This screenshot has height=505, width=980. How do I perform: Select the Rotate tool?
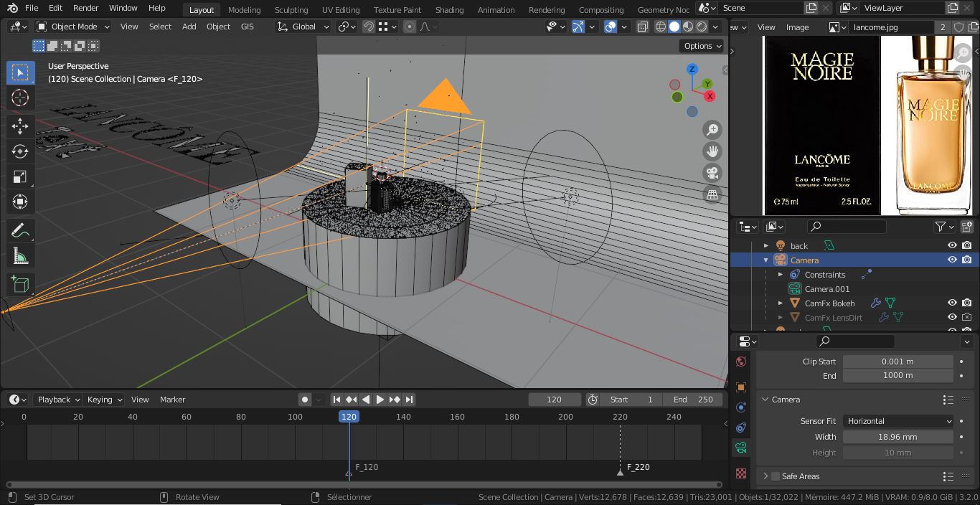pos(20,151)
